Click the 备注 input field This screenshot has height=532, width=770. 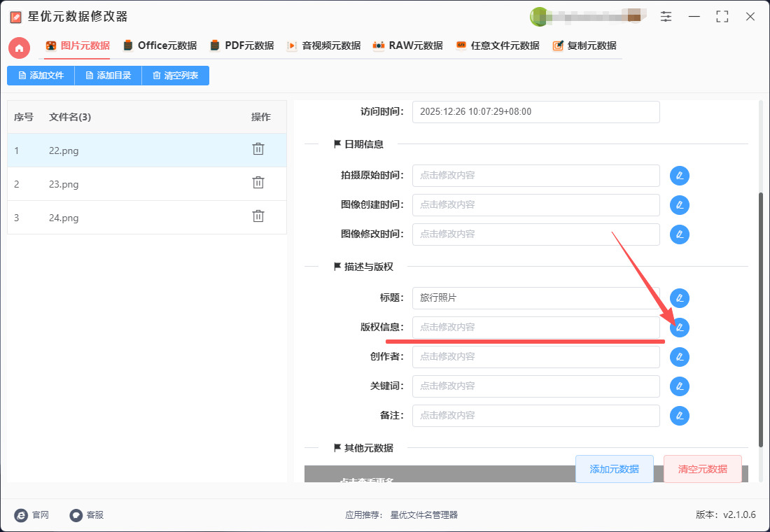pyautogui.click(x=535, y=416)
